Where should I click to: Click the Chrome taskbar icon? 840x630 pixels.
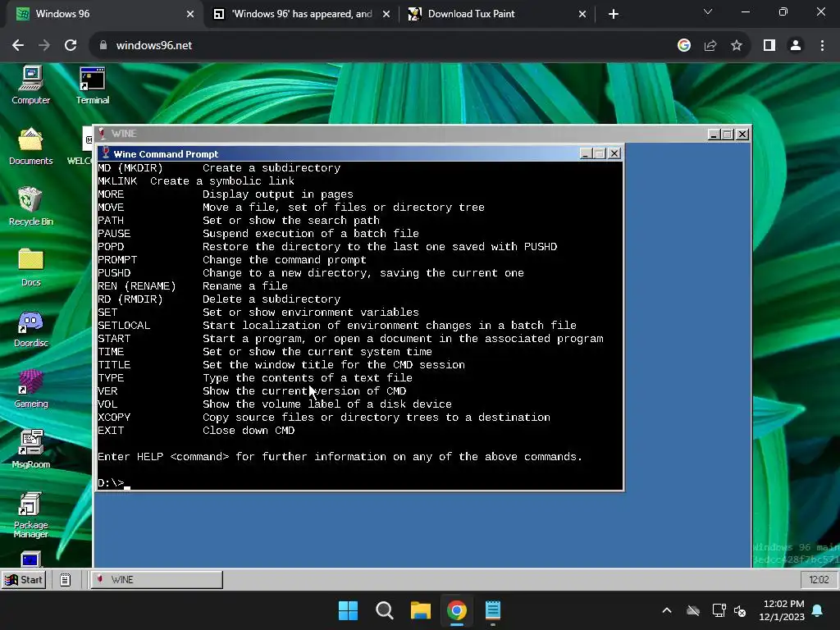457,610
